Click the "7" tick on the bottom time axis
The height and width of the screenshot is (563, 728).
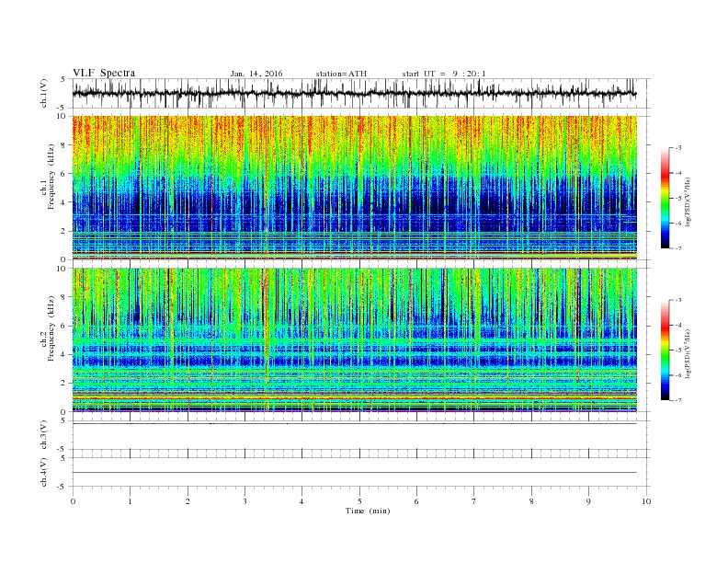pos(474,501)
